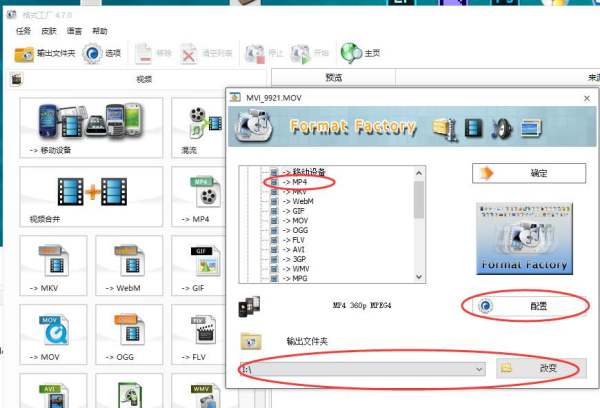This screenshot has height=408, width=600.
Task: Click the audio speaker icon in dialog banner
Action: [x=502, y=129]
